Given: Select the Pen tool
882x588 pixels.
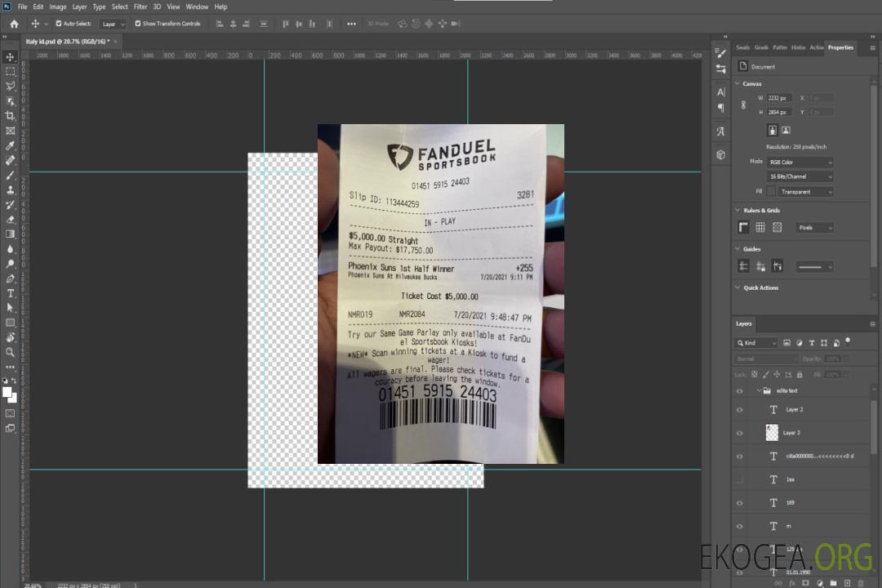Looking at the screenshot, I should (10, 278).
